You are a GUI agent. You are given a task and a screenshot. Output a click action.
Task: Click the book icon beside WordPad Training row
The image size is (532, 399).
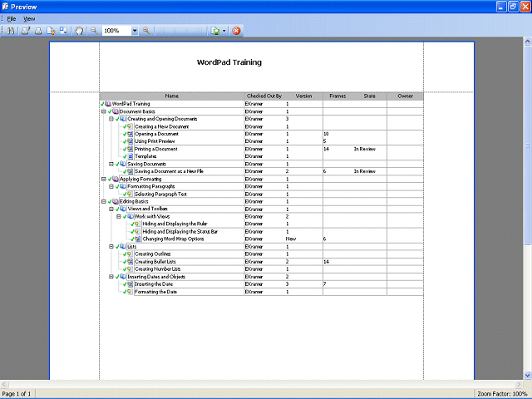tap(108, 104)
